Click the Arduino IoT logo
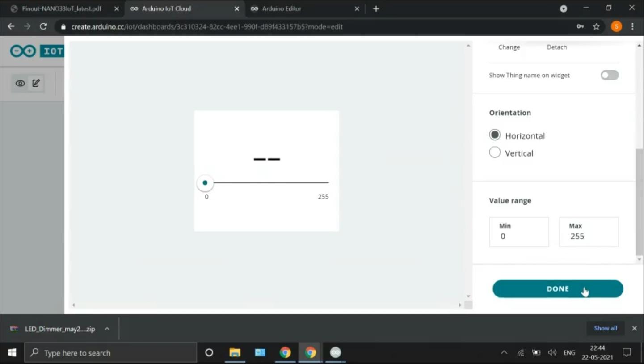This screenshot has height=364, width=644. (37, 51)
